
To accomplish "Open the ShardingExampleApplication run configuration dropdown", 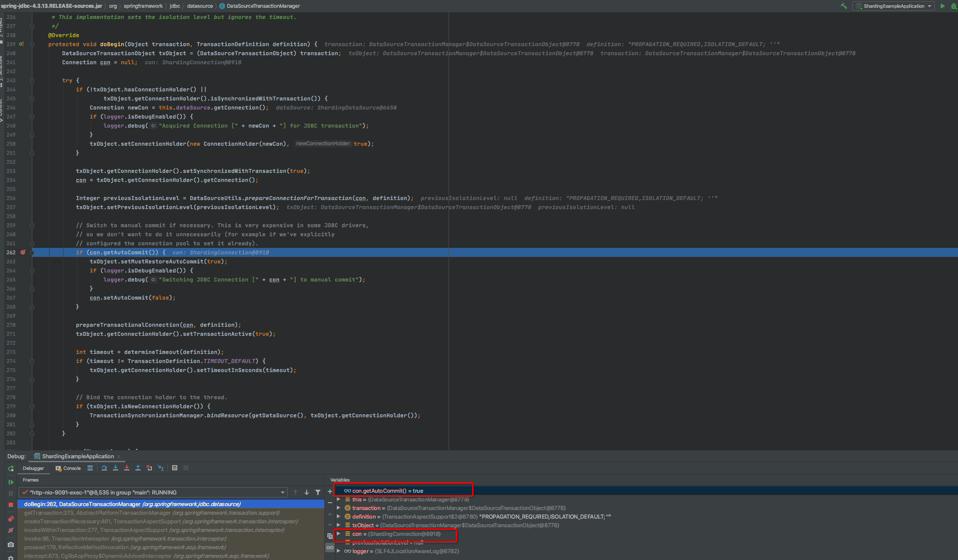I will pos(894,6).
